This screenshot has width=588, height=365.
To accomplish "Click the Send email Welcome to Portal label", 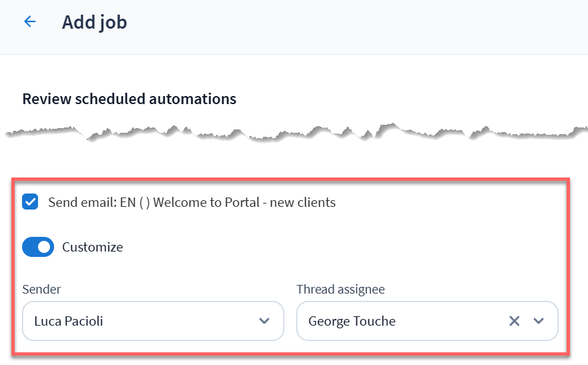I will point(192,202).
